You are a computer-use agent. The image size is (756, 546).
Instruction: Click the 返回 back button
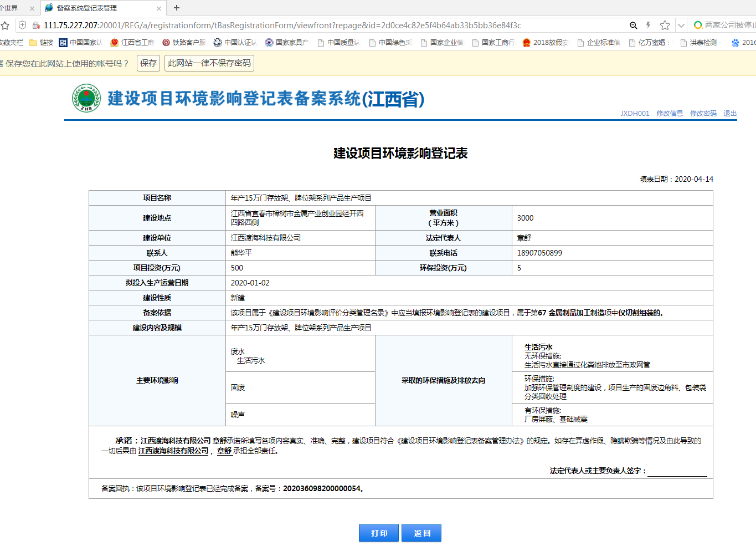coord(421,533)
